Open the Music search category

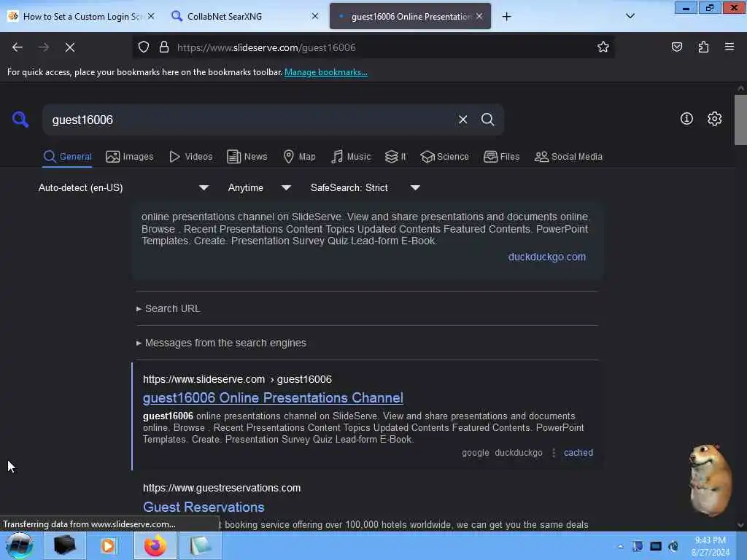(351, 157)
